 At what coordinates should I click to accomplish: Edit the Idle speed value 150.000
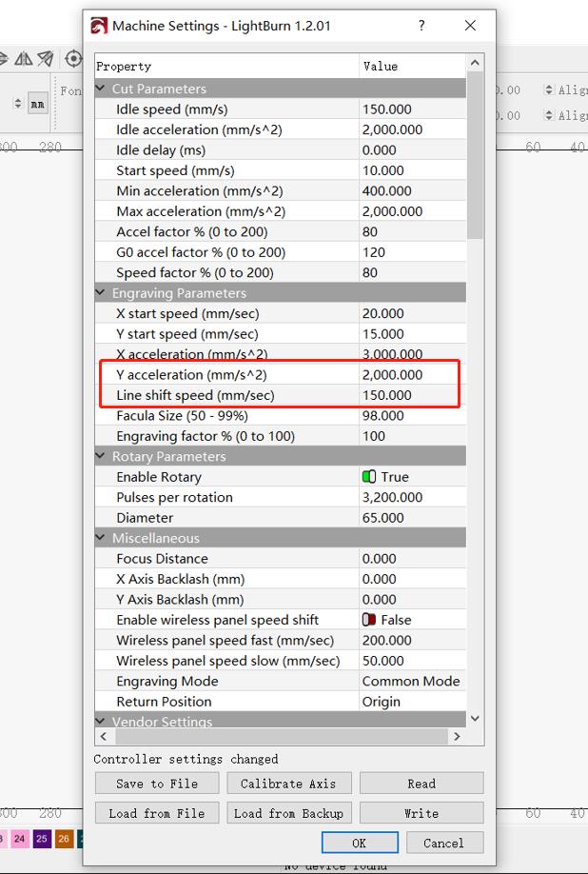(x=413, y=109)
